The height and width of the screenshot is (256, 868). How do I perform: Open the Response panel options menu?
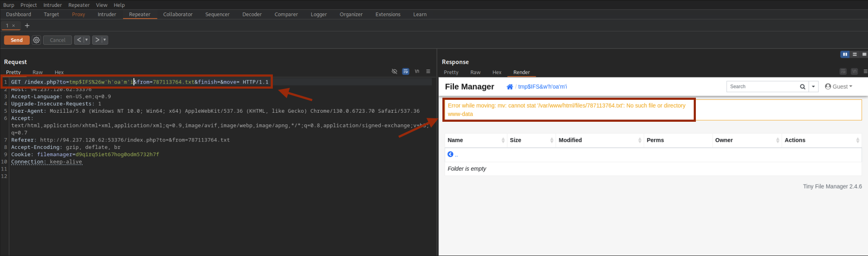point(865,71)
